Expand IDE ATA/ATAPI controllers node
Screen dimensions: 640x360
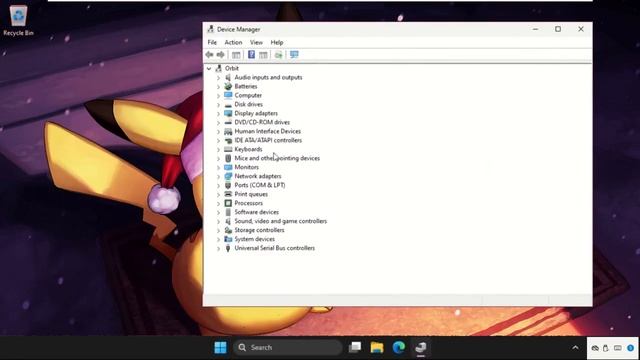218,140
